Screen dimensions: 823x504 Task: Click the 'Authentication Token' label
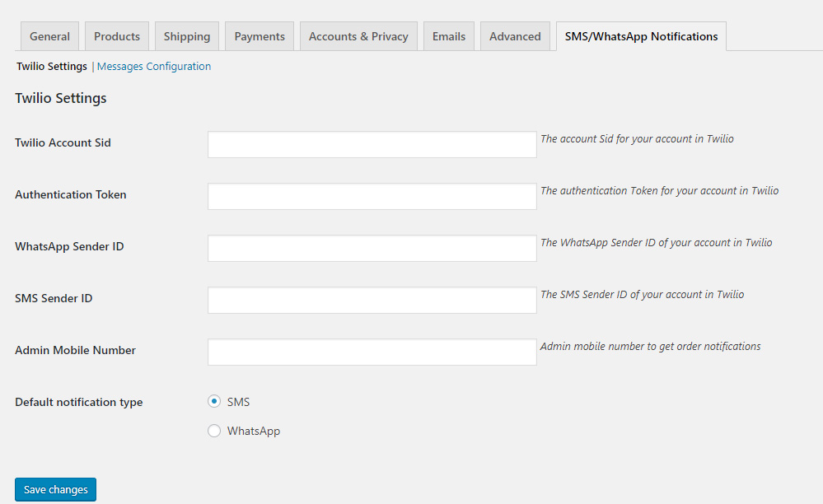(71, 194)
